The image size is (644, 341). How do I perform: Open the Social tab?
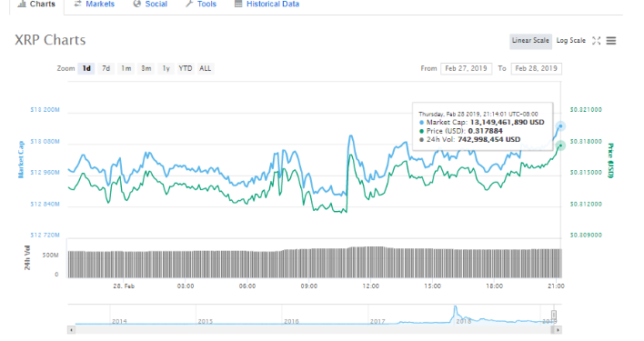150,5
